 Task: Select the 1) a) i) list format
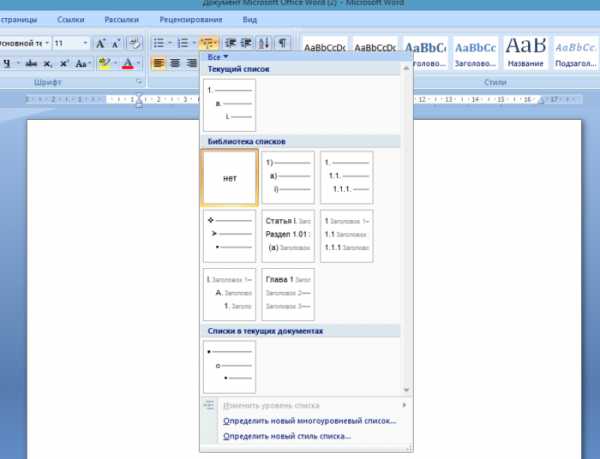pyautogui.click(x=288, y=177)
